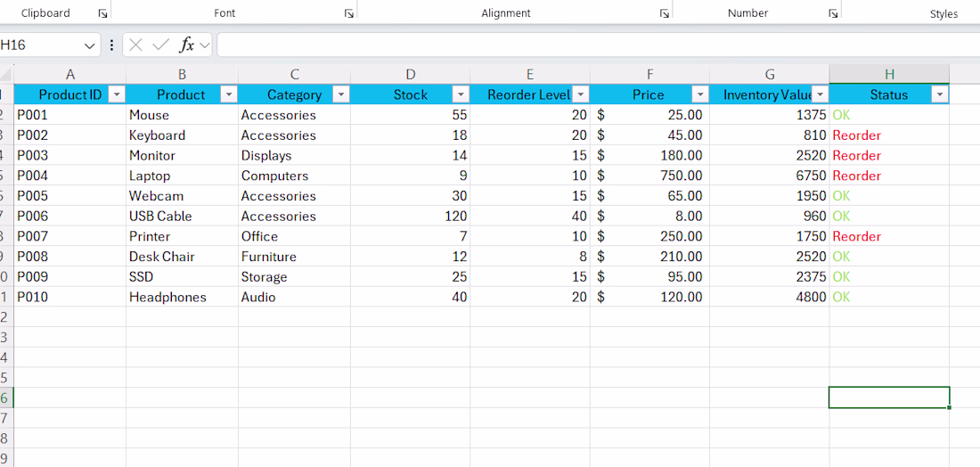Click the Office category cell
The image size is (980, 467).
294,236
